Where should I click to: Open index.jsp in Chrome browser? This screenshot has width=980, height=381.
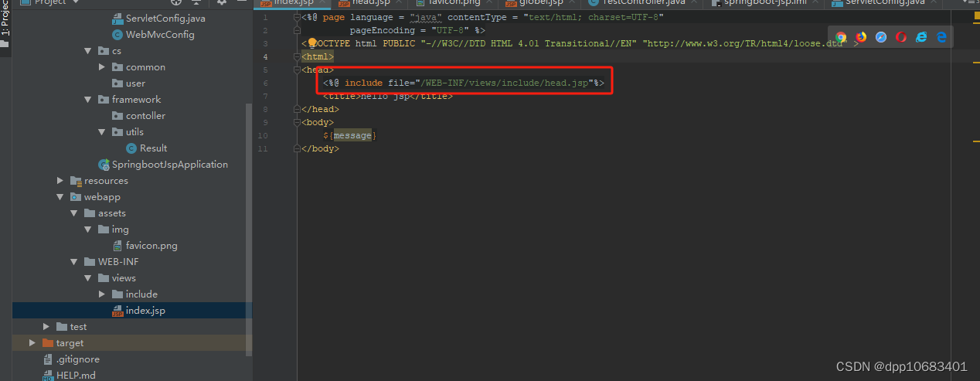[841, 37]
